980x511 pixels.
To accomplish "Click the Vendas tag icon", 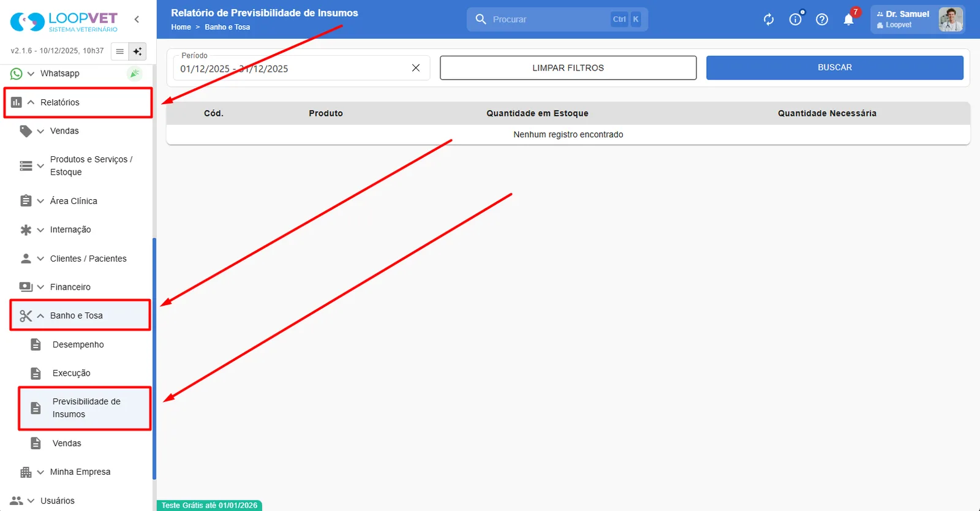I will (x=26, y=131).
